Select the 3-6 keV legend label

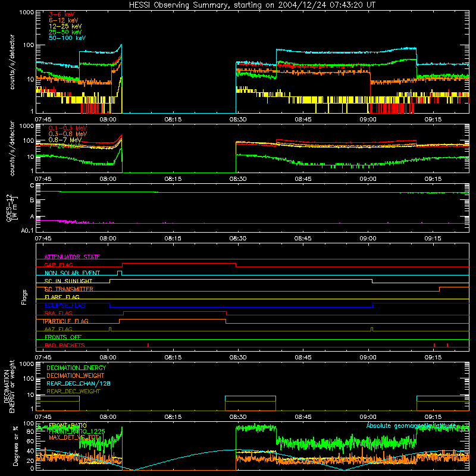pyautogui.click(x=62, y=14)
